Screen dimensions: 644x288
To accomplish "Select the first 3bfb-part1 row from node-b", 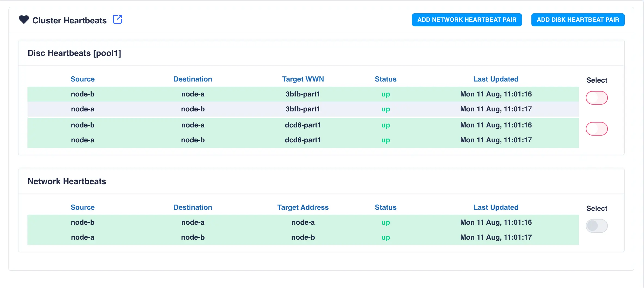I will [x=303, y=94].
